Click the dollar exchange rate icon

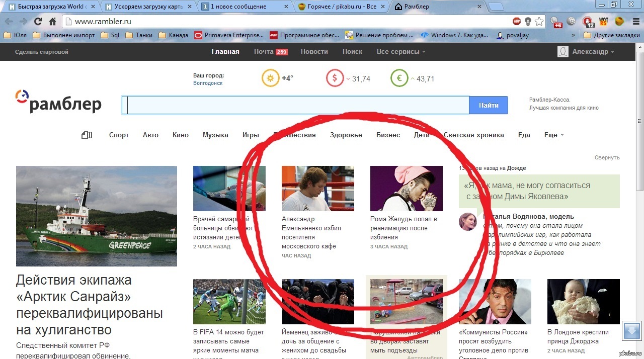[335, 78]
